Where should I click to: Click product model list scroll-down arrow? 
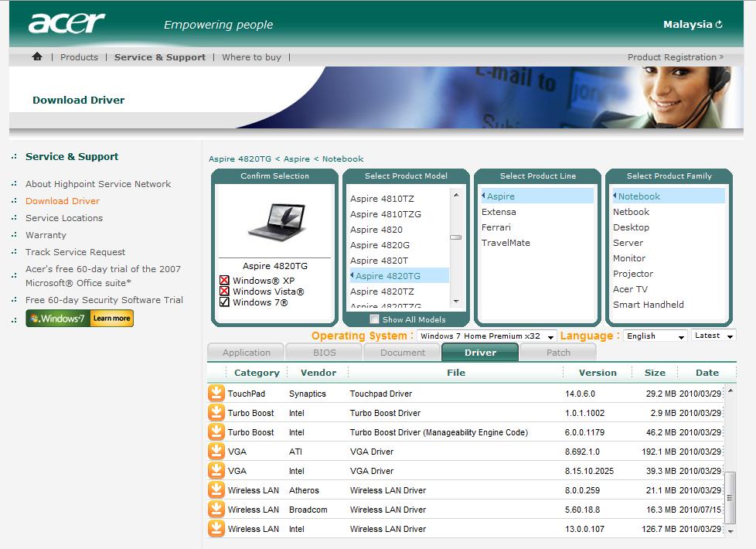coord(455,302)
